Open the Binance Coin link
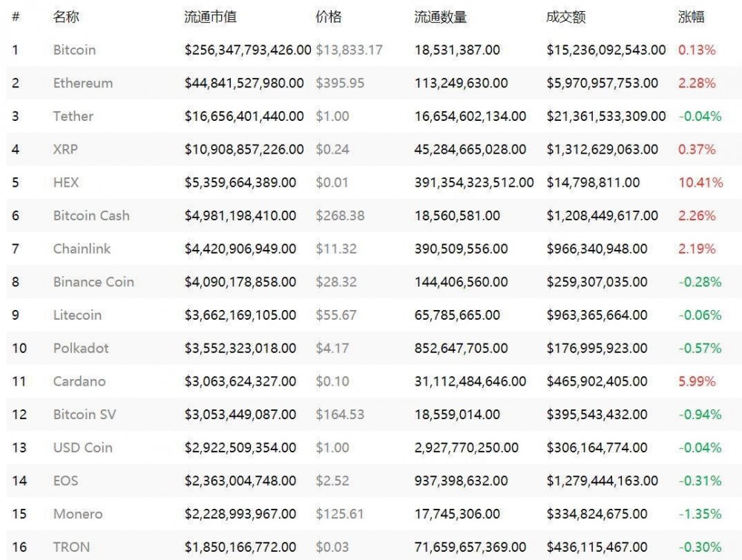742x560 pixels. pos(93,282)
